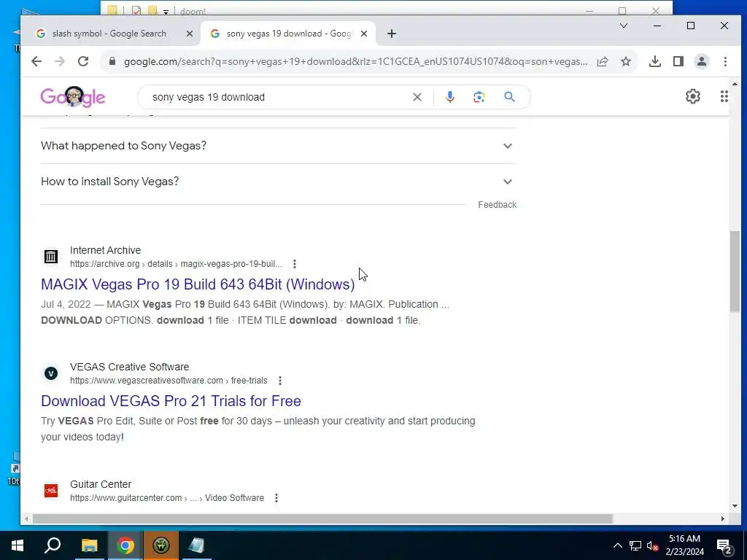Click the archive.org URL breadcrumb
Viewport: 747px width, 560px height.
click(176, 264)
